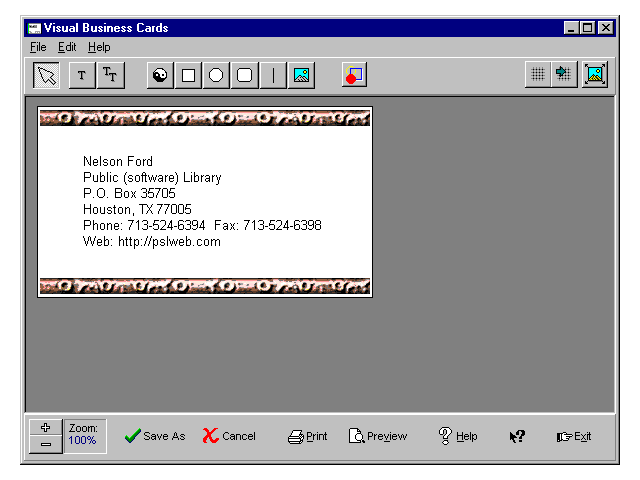Zoom in with the plus button
The image size is (640, 480).
pyautogui.click(x=46, y=428)
